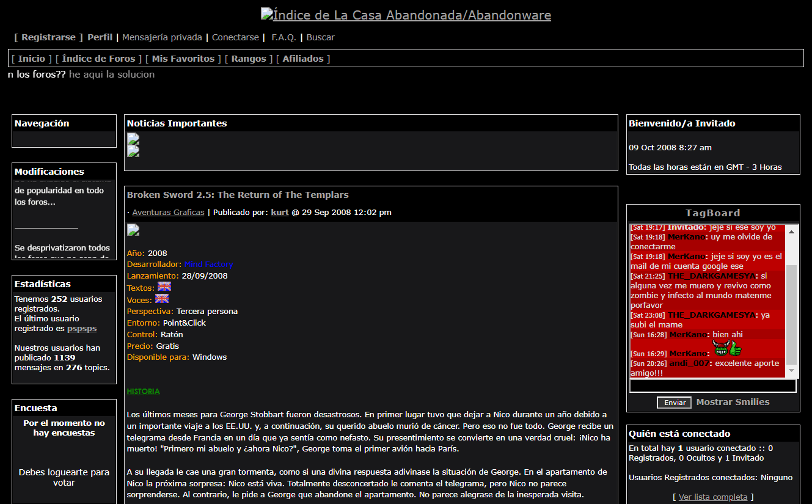Open Mis Favoritos in the navigation bar
Image resolution: width=812 pixels, height=504 pixels.
183,59
